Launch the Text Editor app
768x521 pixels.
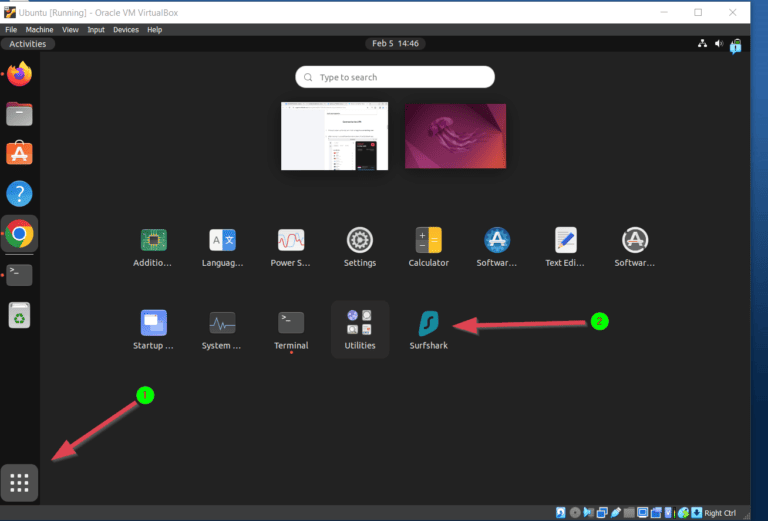pyautogui.click(x=565, y=248)
